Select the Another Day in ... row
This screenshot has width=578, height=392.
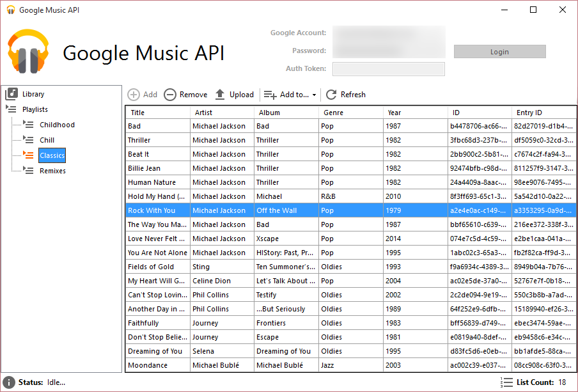tap(350, 309)
